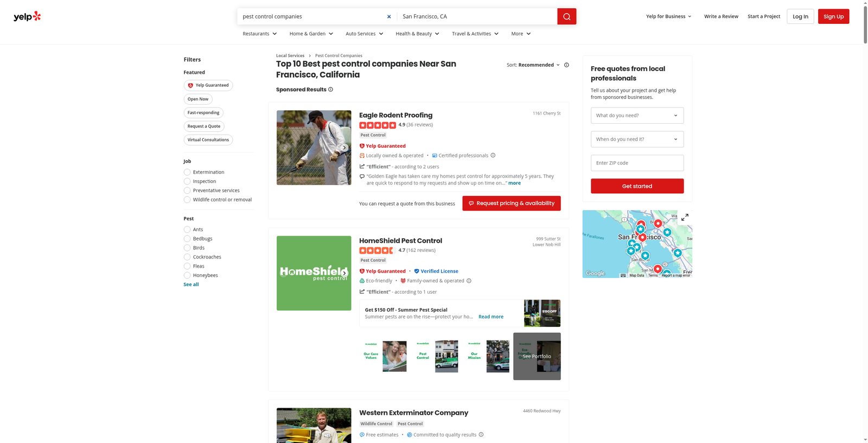Expand the More category menu
This screenshot has width=868, height=443.
(x=521, y=34)
